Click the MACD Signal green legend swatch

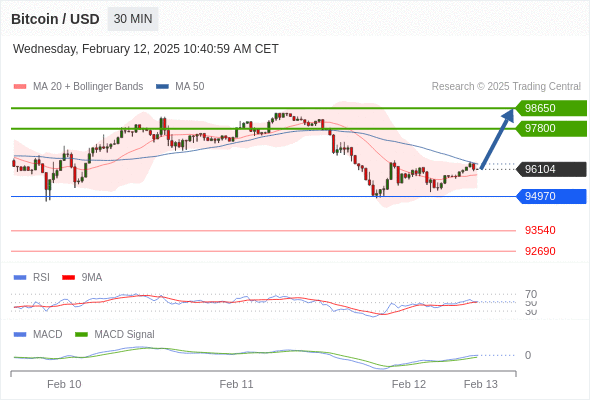click(x=81, y=335)
